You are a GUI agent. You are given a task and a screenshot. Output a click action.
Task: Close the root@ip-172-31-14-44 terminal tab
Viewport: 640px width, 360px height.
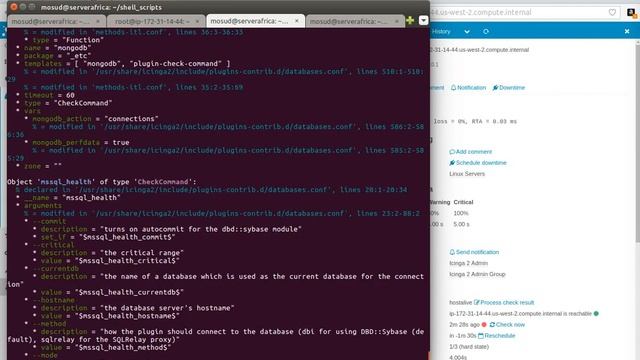198,21
